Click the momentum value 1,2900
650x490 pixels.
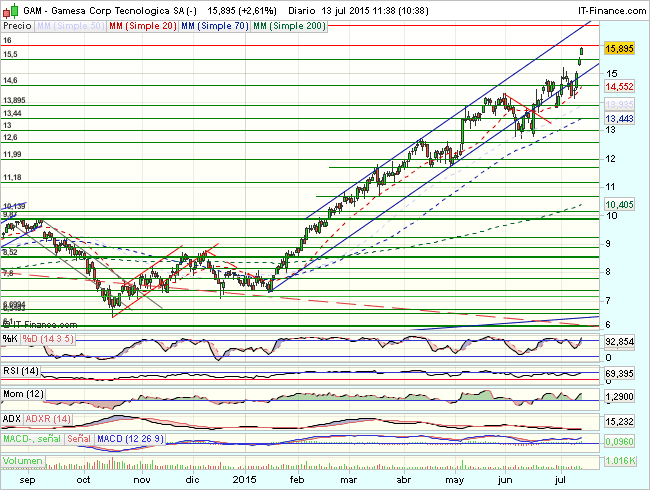point(619,397)
